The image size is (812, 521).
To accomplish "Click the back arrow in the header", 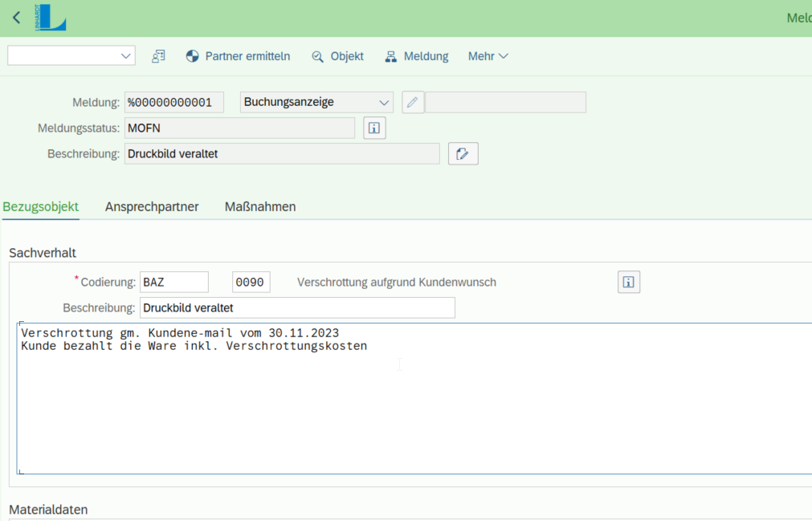I will (x=15, y=17).
